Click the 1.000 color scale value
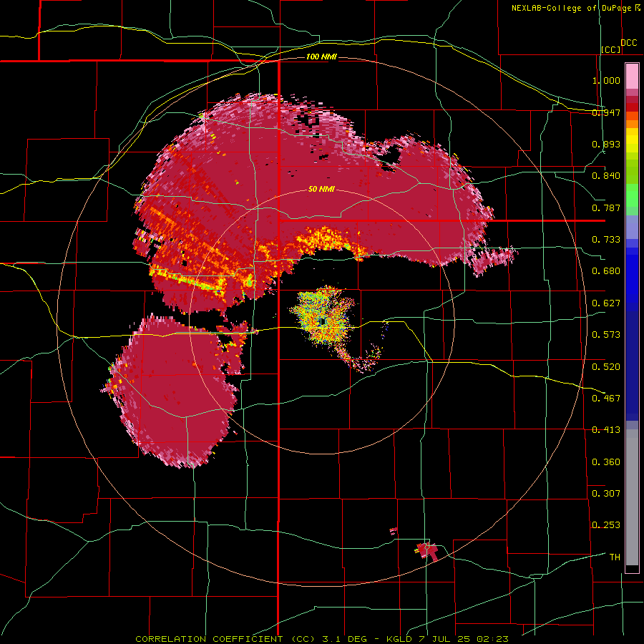 tap(606, 80)
